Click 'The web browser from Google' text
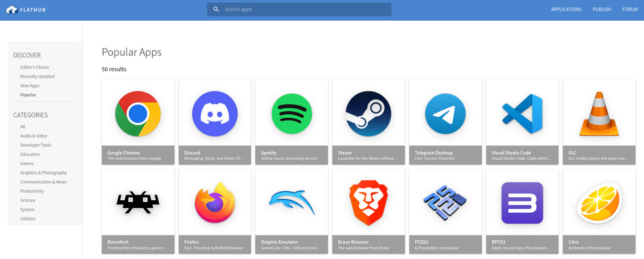 (134, 159)
